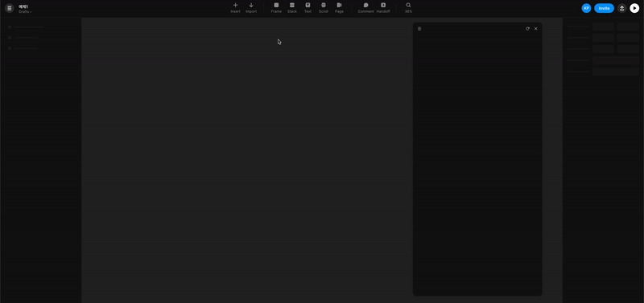Click the export upload icon

pos(621,8)
